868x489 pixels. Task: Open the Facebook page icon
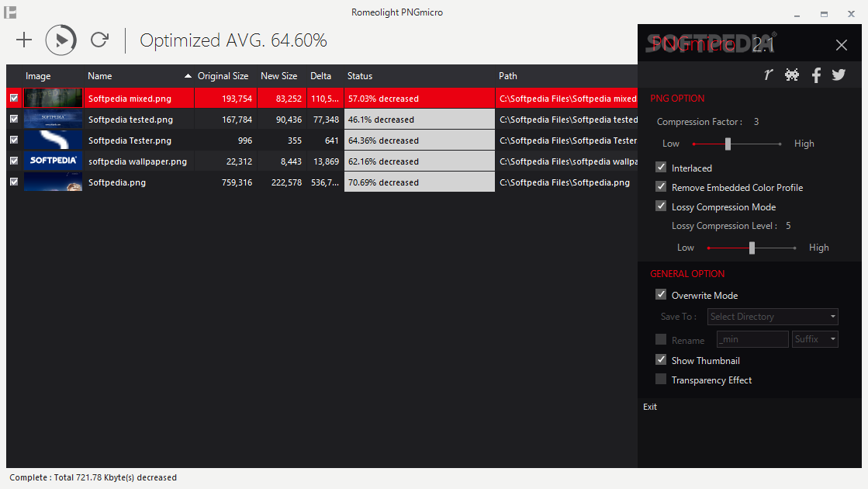(x=816, y=75)
